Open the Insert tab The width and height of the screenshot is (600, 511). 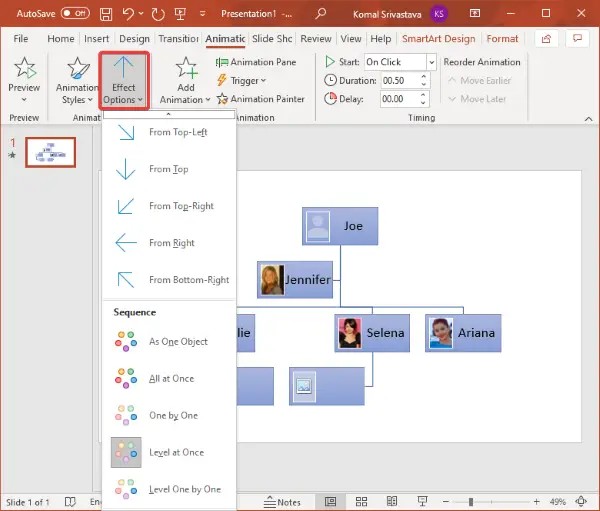click(x=96, y=39)
